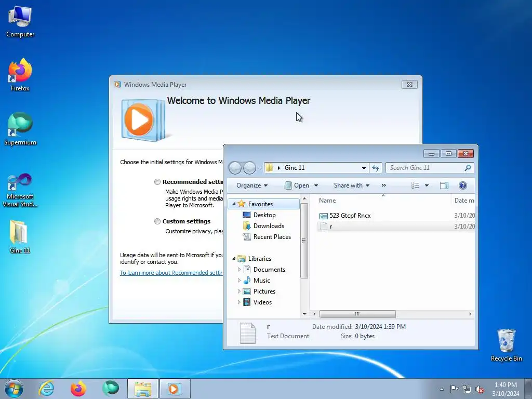Screen dimensions: 532x399
Task: Collapse the Favorites tree group
Action: [234, 204]
